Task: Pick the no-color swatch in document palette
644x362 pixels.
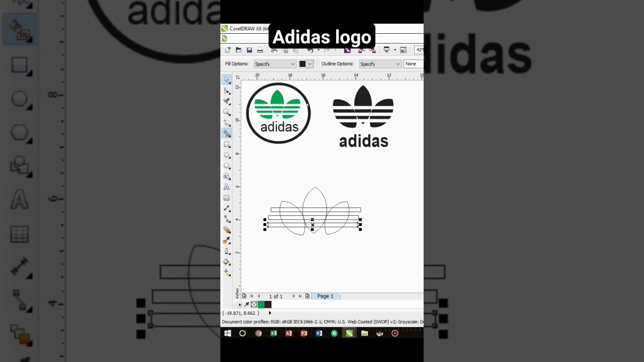Action: click(x=254, y=304)
